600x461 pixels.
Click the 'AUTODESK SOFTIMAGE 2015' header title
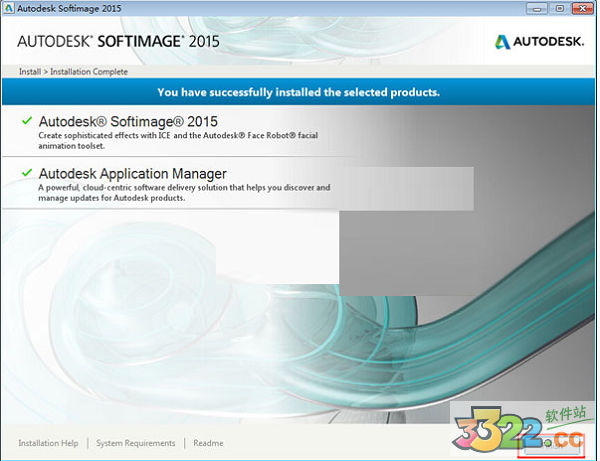pos(118,41)
